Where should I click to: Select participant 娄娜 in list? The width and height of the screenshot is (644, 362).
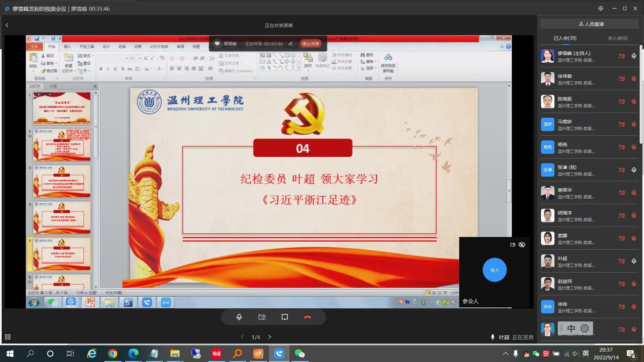pyautogui.click(x=589, y=238)
